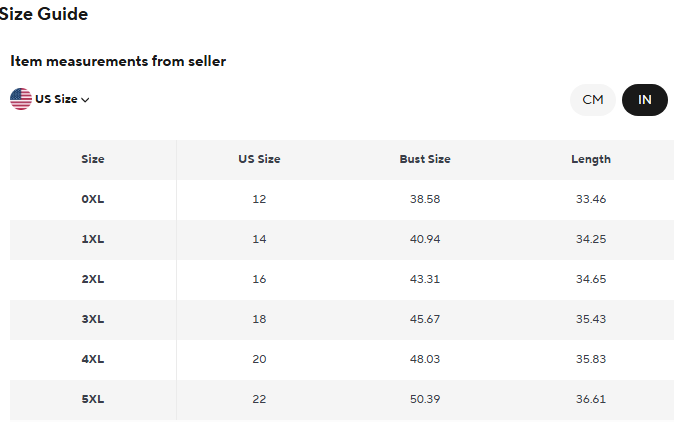686x422 pixels.
Task: Click Item measurements from seller text
Action: [x=118, y=61]
